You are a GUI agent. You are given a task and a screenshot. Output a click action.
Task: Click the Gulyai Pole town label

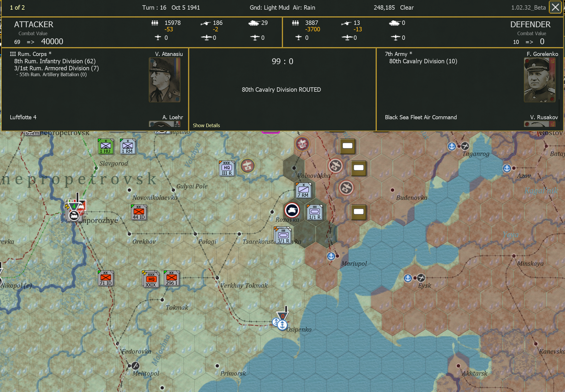192,186
